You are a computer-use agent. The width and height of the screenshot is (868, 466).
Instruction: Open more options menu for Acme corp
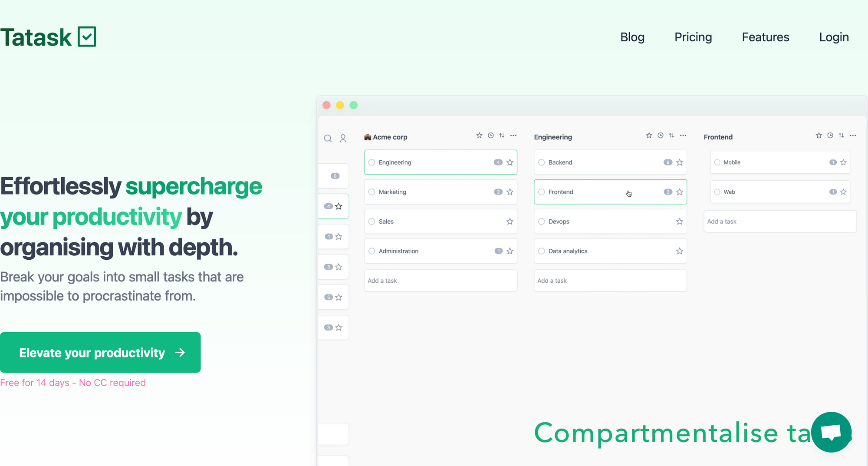point(513,136)
